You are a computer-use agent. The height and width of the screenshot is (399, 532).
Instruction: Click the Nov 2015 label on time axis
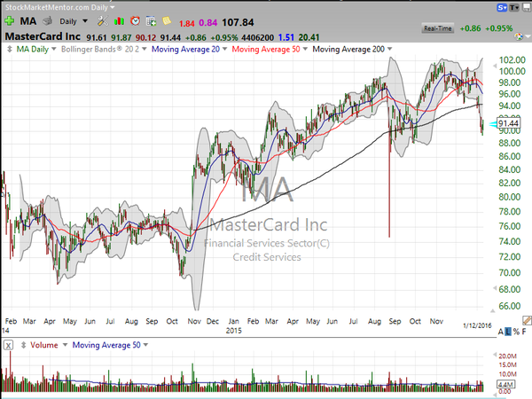click(436, 321)
